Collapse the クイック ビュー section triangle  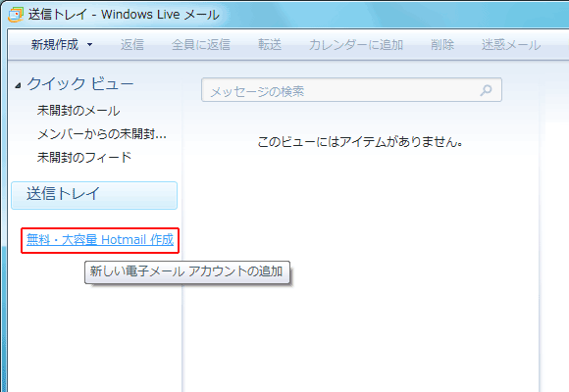(18, 85)
